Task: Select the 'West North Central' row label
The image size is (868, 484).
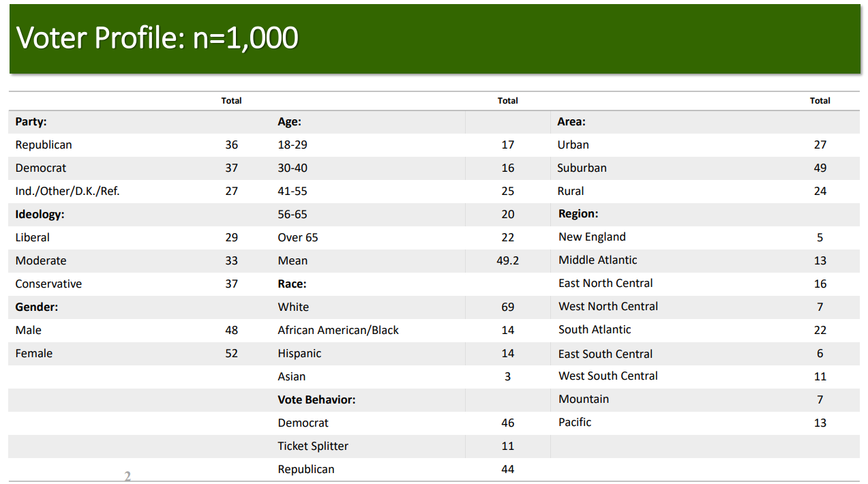Action: coord(608,307)
